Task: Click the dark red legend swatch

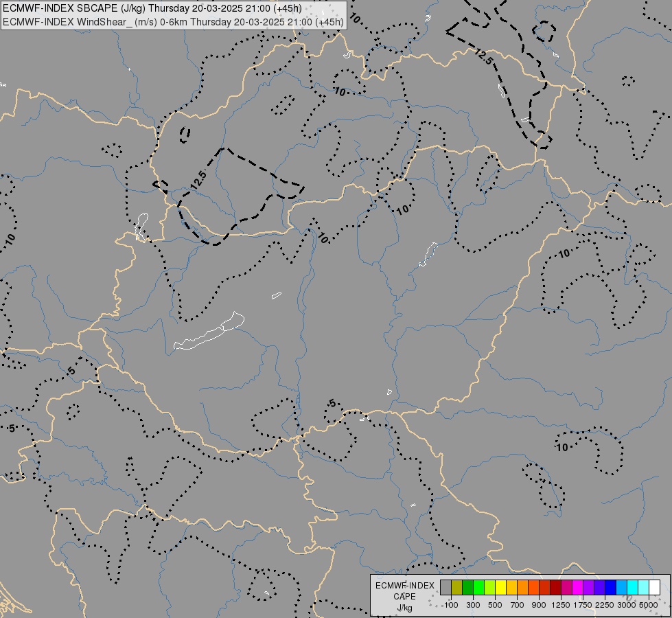Action: [x=555, y=588]
